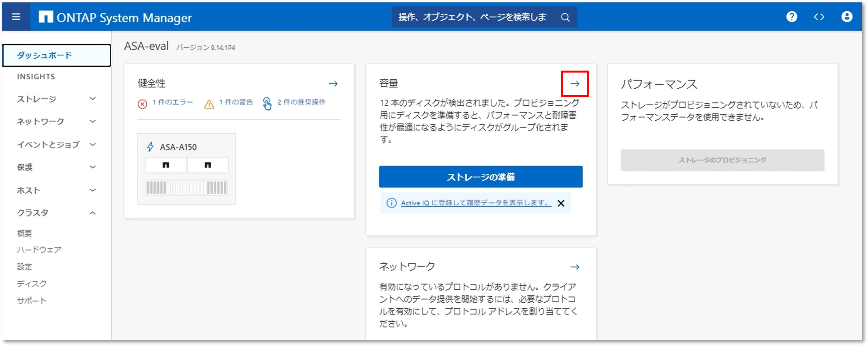The image size is (868, 346).
Task: Open the 1 件の警告 link
Action: pos(236,102)
